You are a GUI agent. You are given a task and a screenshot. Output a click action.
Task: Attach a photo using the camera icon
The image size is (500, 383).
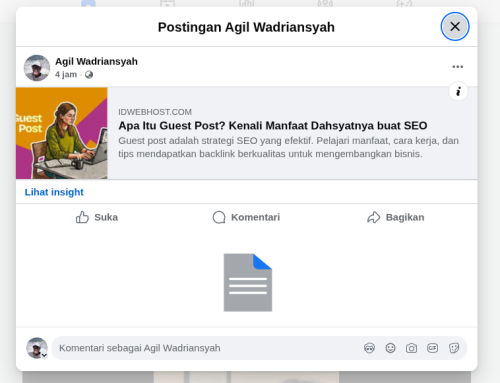click(x=411, y=348)
